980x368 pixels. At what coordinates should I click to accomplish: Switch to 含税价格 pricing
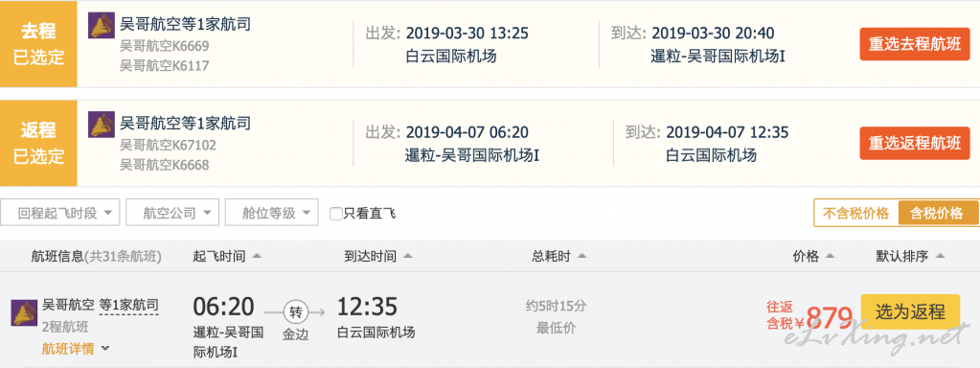pos(938,213)
